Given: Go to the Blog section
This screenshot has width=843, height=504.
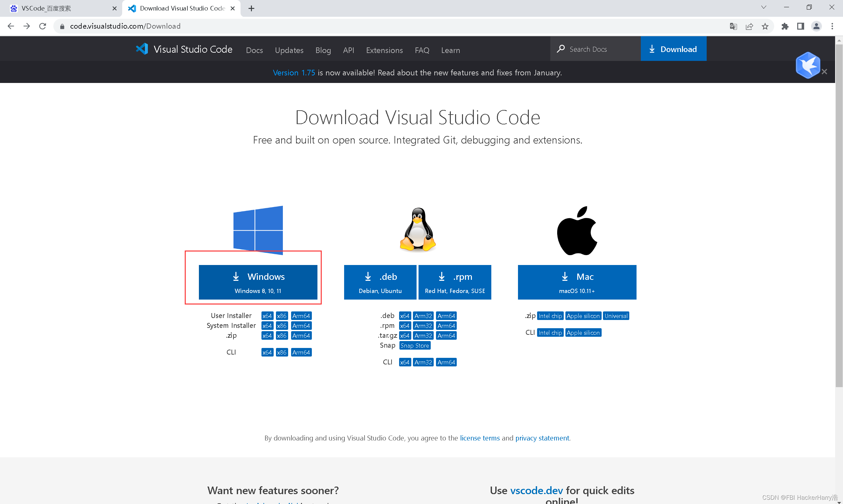Looking at the screenshot, I should [323, 50].
